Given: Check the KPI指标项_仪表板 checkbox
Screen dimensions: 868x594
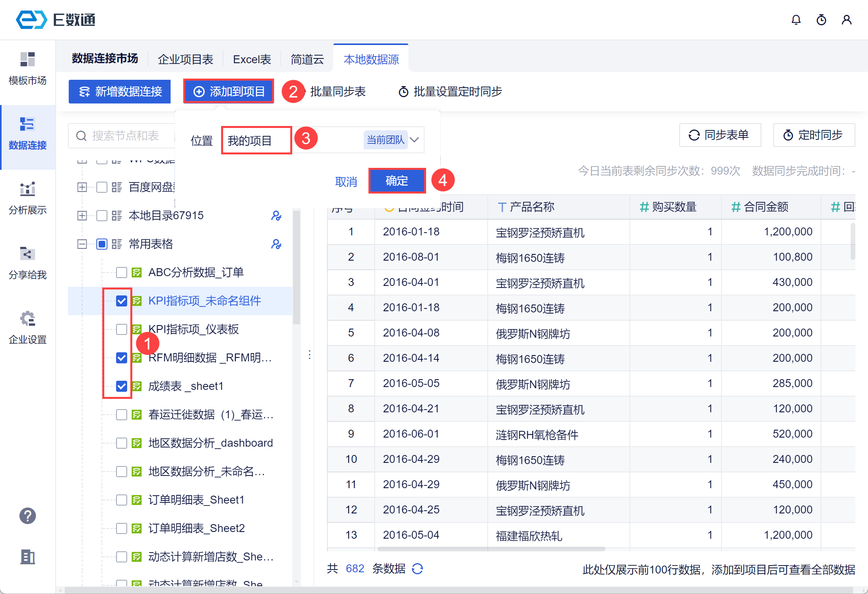Looking at the screenshot, I should click(121, 329).
